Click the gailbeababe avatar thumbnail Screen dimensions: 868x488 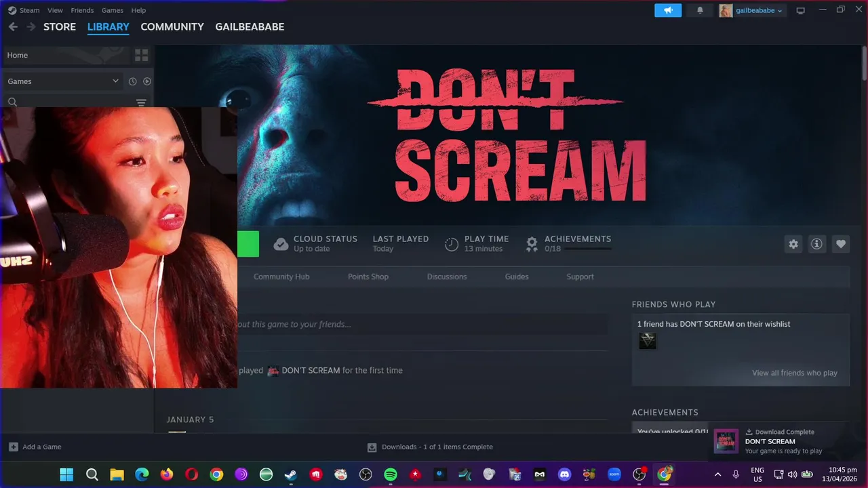click(726, 10)
